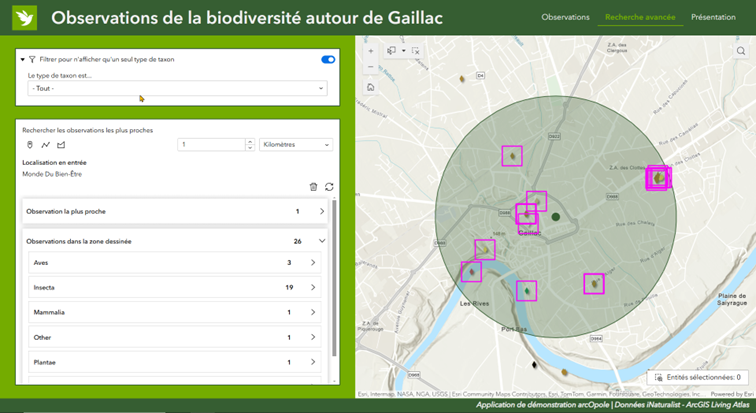Collapse the taxon filter section triangle

[x=22, y=59]
